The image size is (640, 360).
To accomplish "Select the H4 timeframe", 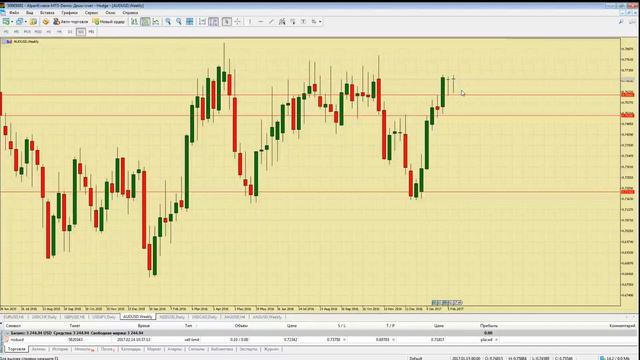I will coord(59,31).
